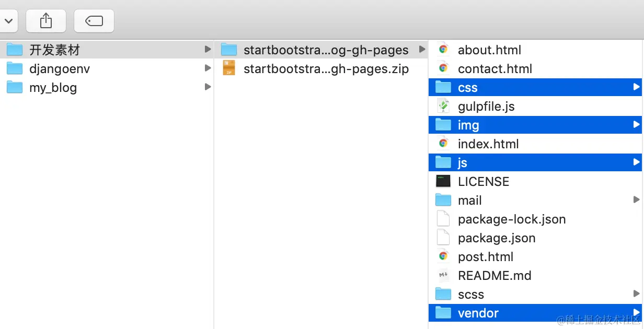The width and height of the screenshot is (644, 329).
Task: Expand arrow on the scss row
Action: pos(636,294)
